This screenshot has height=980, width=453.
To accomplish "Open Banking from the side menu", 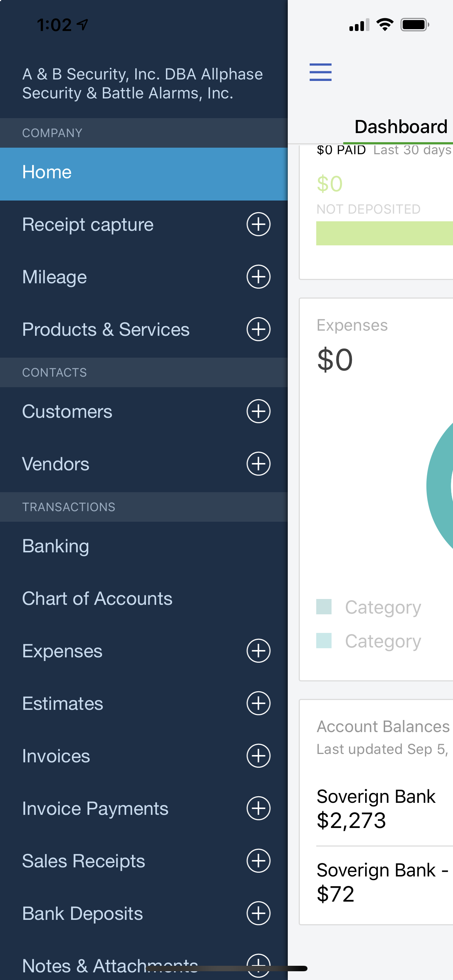I will [x=55, y=546].
